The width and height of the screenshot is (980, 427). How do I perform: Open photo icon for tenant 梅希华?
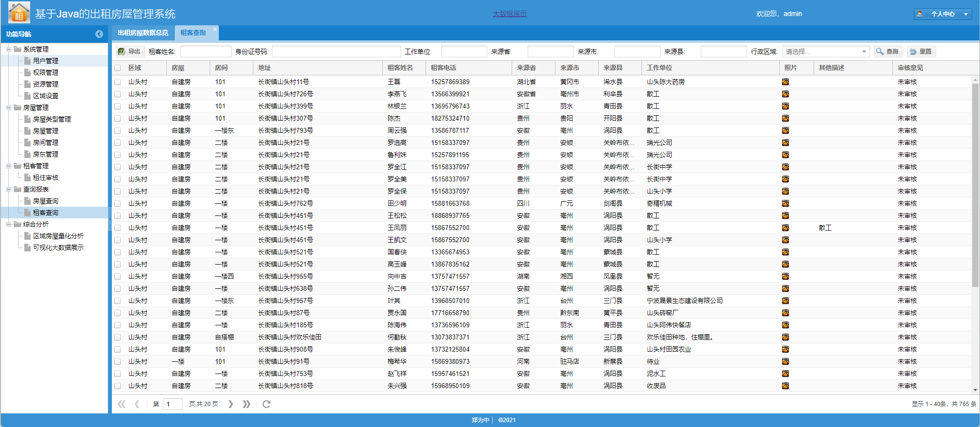coord(785,361)
